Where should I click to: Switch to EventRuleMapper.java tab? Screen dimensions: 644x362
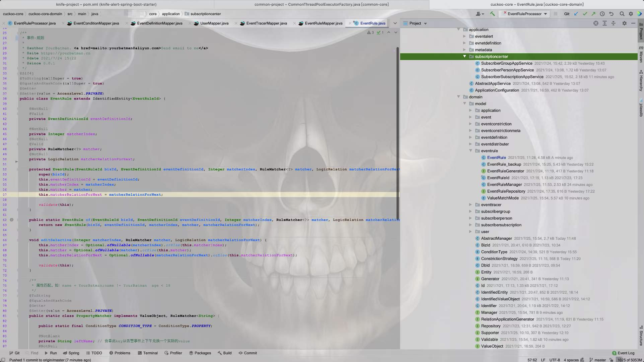click(x=323, y=23)
